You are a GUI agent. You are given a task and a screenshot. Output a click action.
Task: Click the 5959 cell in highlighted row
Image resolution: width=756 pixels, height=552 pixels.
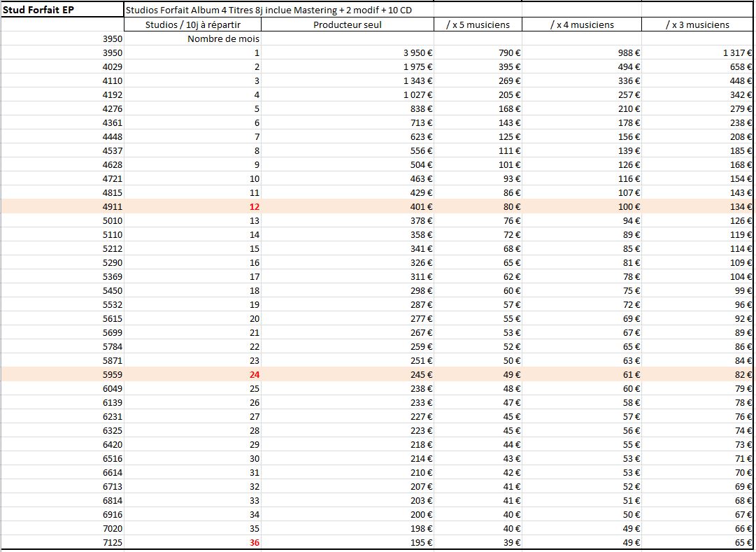coord(112,374)
